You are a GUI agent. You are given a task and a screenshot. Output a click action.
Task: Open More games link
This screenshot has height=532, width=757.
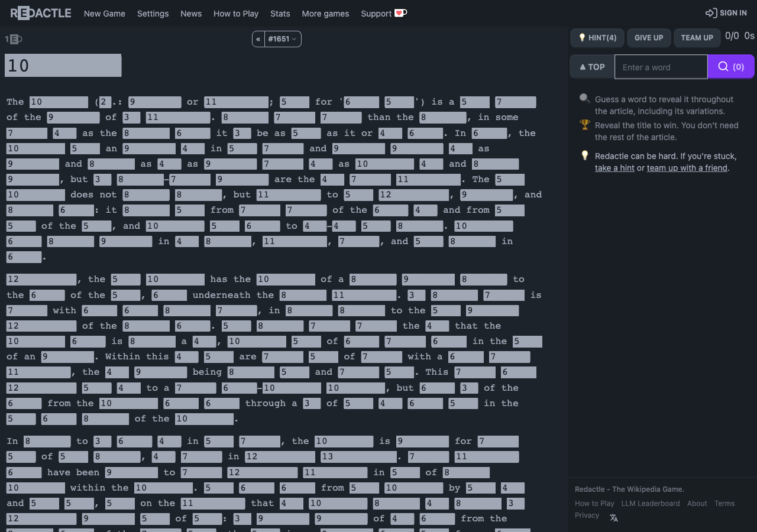pyautogui.click(x=325, y=14)
